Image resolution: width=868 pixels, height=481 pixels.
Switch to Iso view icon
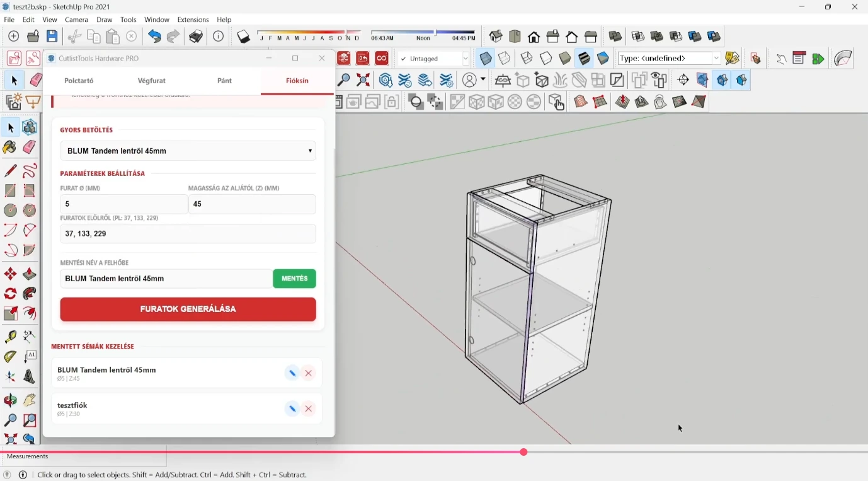tap(496, 37)
